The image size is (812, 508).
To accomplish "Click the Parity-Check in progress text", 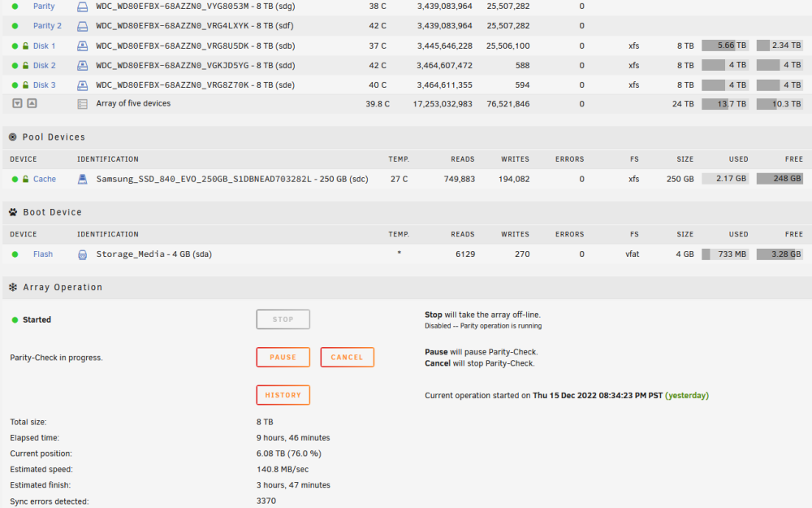I will click(x=57, y=358).
